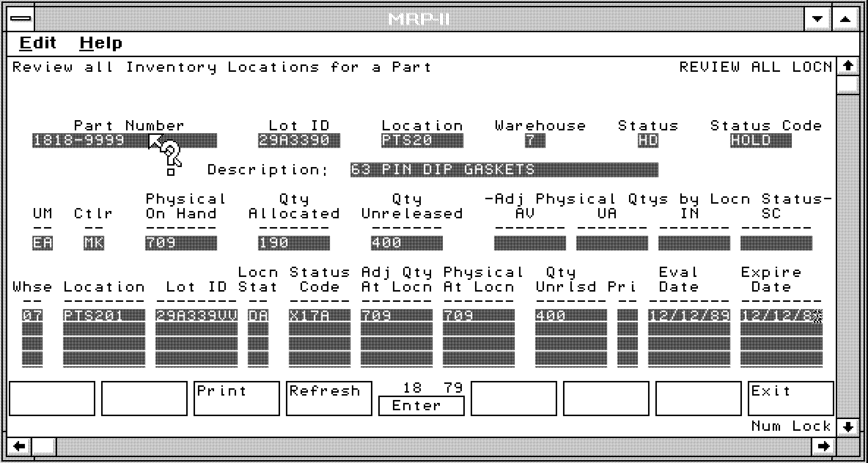The width and height of the screenshot is (868, 463).
Task: Click the horizontal scroll thumb box
Action: 44,446
